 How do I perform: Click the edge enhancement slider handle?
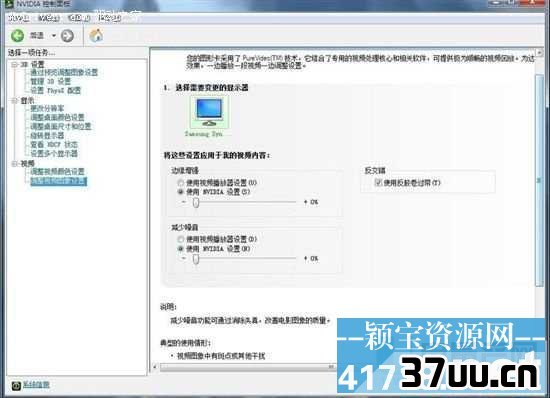(196, 202)
